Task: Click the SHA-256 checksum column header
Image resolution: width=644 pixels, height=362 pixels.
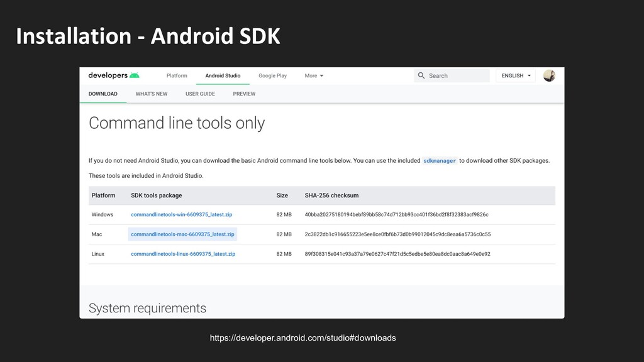Action: pos(331,195)
